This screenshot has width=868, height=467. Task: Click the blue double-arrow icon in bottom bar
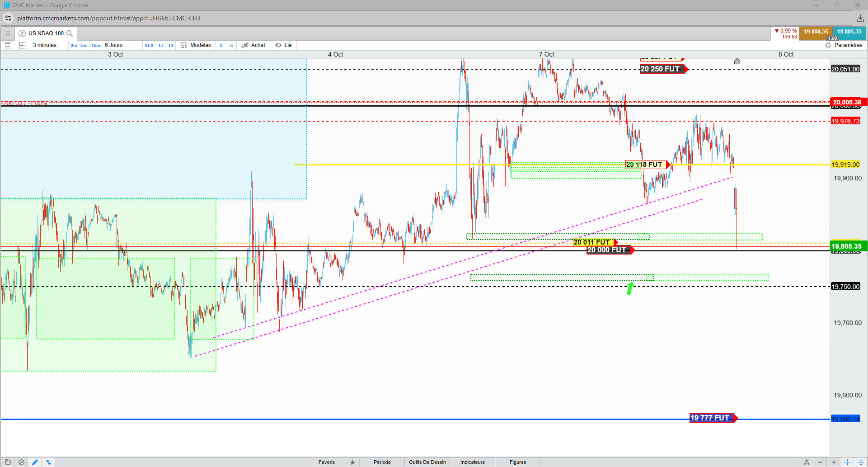pyautogui.click(x=48, y=462)
